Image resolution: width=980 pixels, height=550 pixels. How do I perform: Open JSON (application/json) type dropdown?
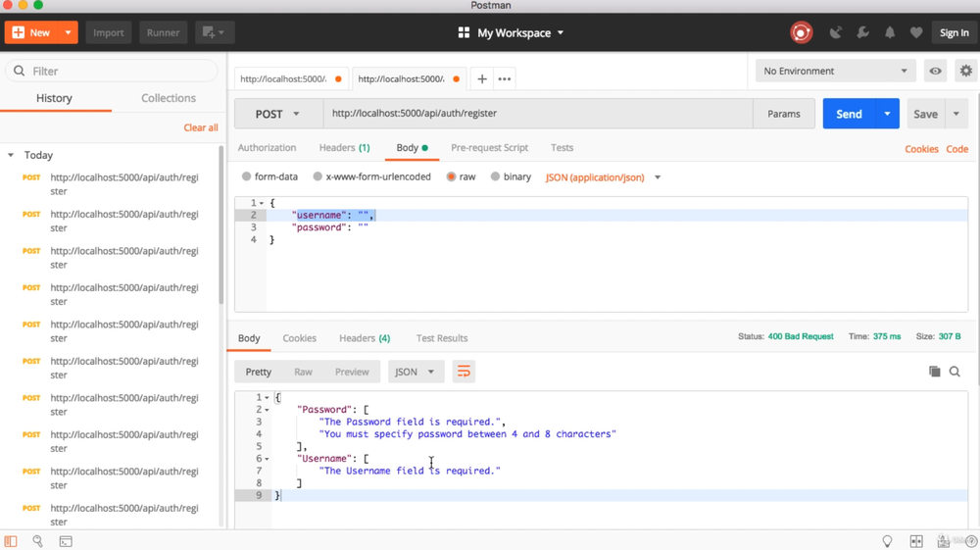tap(603, 177)
